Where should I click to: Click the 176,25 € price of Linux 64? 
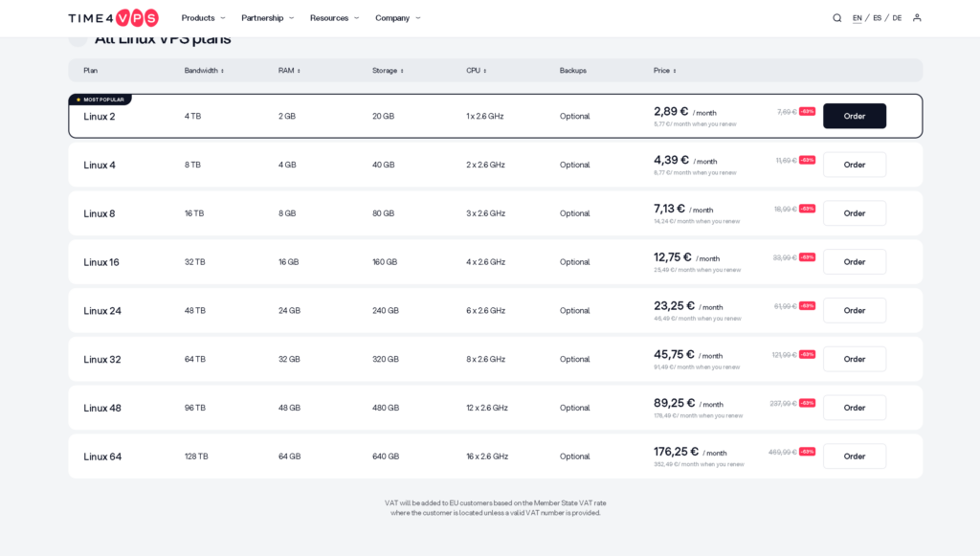(677, 452)
